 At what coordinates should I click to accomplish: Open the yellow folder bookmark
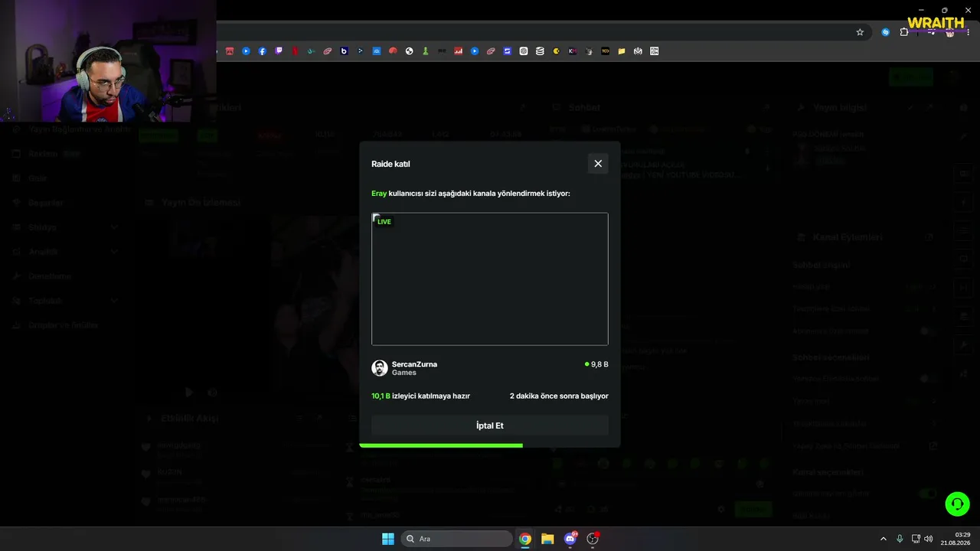[x=622, y=51]
